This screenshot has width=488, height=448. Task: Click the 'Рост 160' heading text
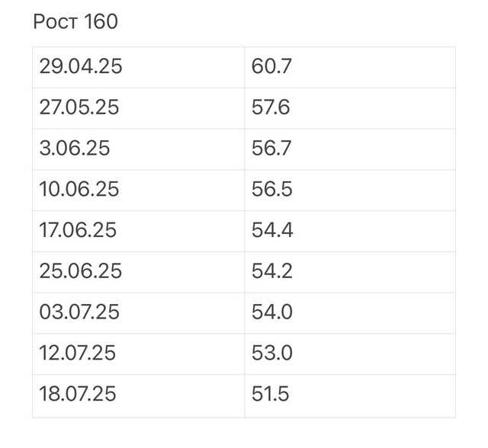(x=75, y=21)
